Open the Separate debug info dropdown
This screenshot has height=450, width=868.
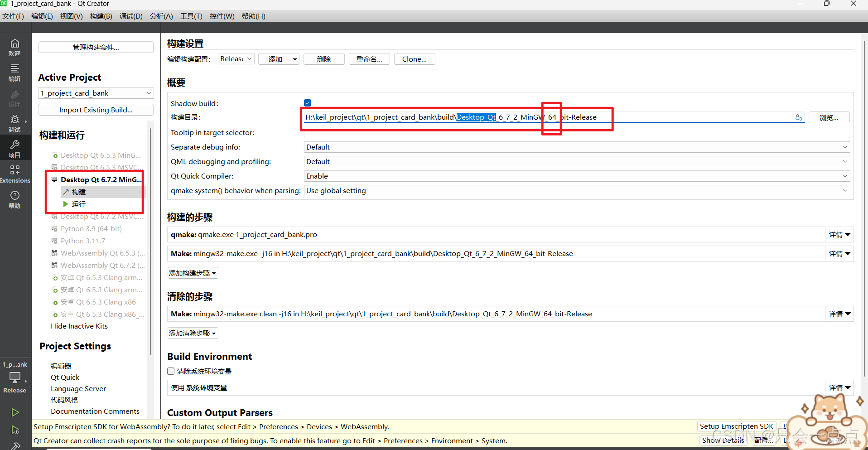click(x=577, y=147)
